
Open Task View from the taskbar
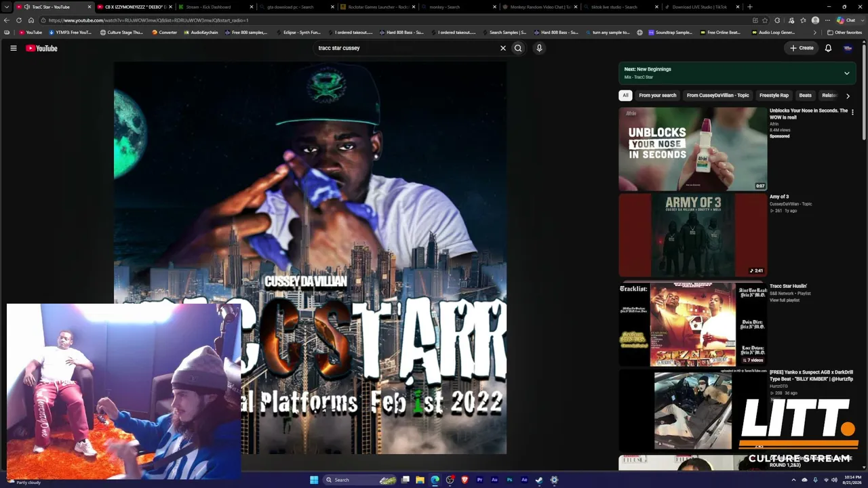click(x=405, y=480)
